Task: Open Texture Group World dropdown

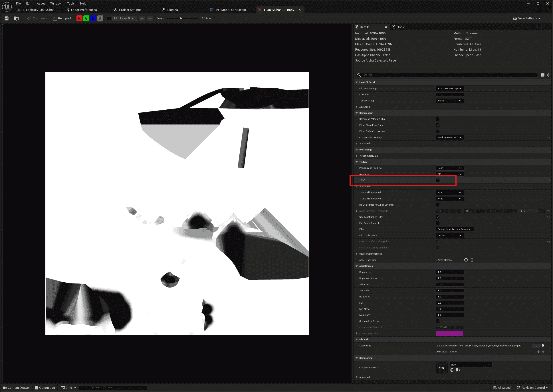Action: [x=450, y=101]
